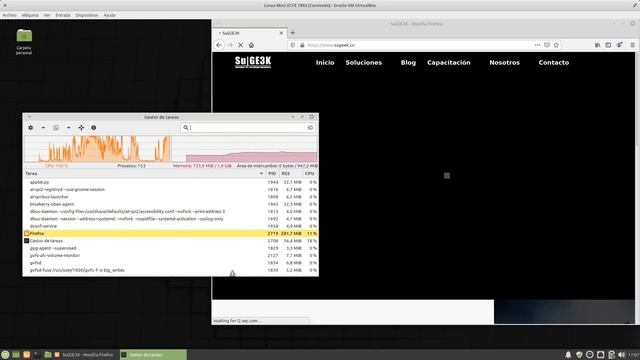Screen dimensions: 640x360
Task: Select the gvfs-afc-volume-monitor process
Action: click(171, 256)
